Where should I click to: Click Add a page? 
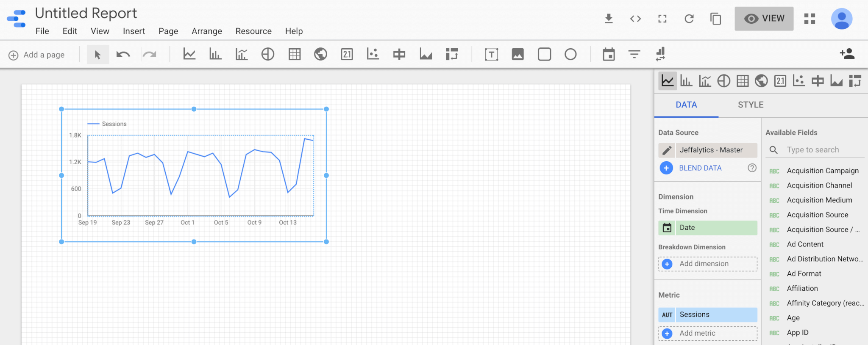(x=37, y=55)
